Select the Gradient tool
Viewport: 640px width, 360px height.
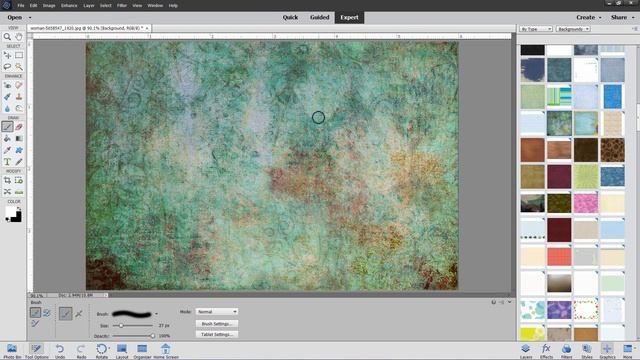click(x=19, y=139)
